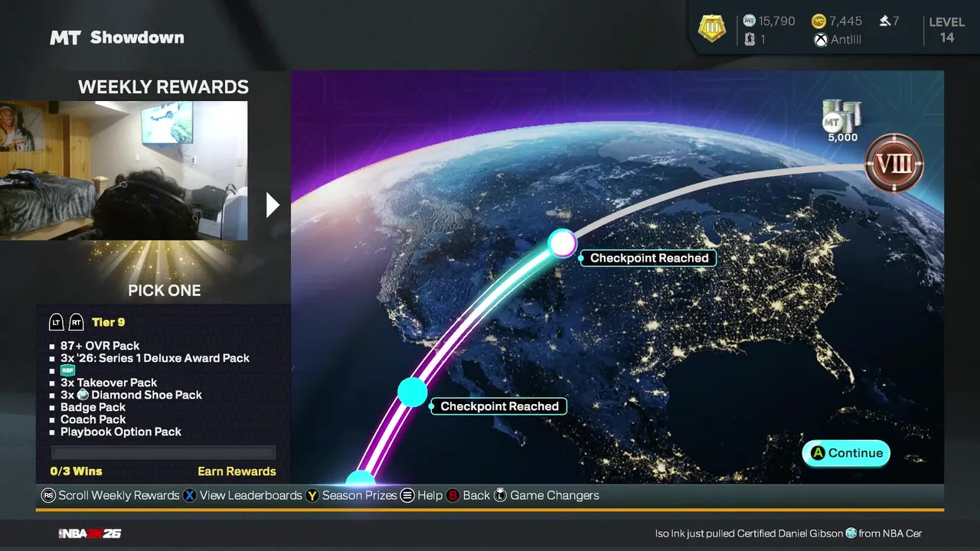Click the Season Prizes label
Viewport: 980px width, 551px height.
tap(360, 496)
